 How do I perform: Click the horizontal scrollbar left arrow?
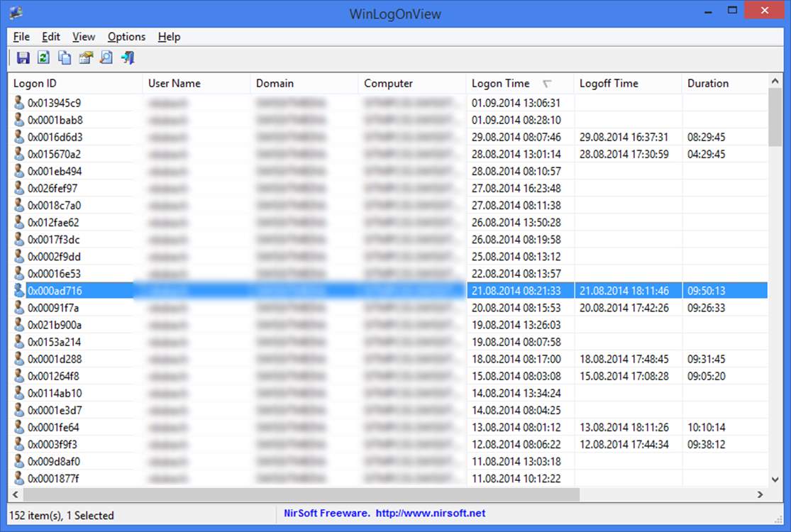(x=15, y=494)
